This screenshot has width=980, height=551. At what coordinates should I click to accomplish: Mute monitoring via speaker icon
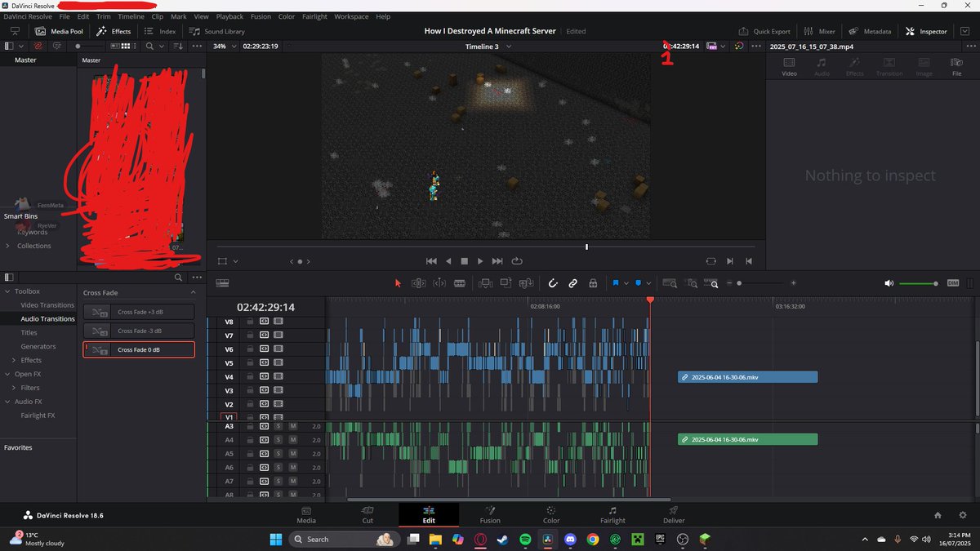(889, 283)
